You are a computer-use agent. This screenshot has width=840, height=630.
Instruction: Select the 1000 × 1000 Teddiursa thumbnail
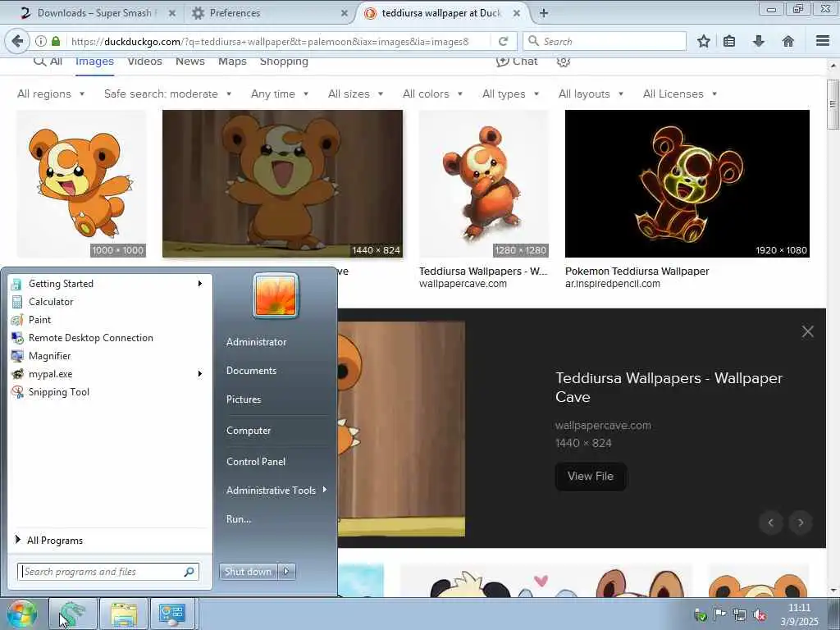(81, 184)
